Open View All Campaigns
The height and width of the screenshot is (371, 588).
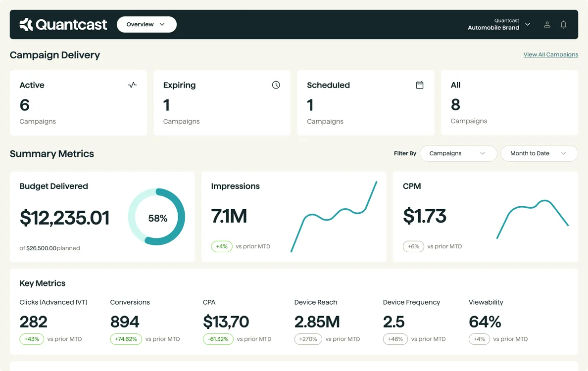click(550, 54)
